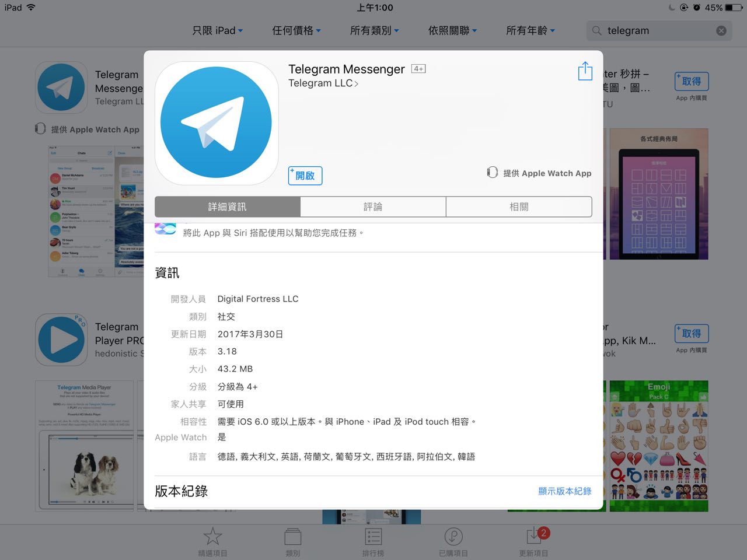This screenshot has height=560, width=747.
Task: Tap 取得 button next to 秒拼 app
Action: point(692,82)
